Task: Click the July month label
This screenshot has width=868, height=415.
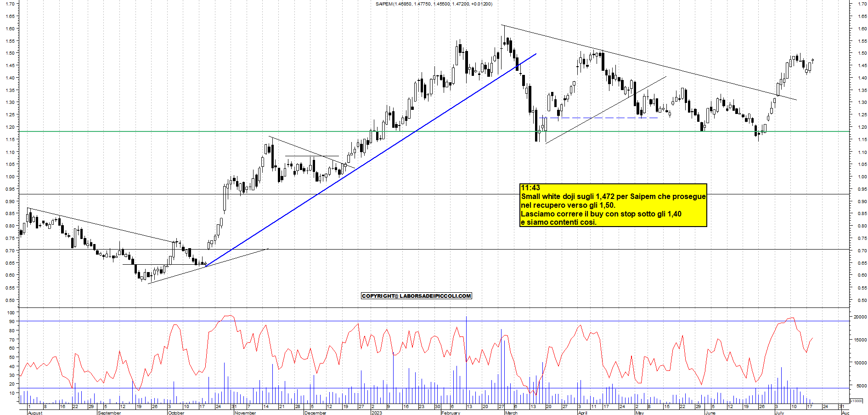Action: [x=779, y=413]
